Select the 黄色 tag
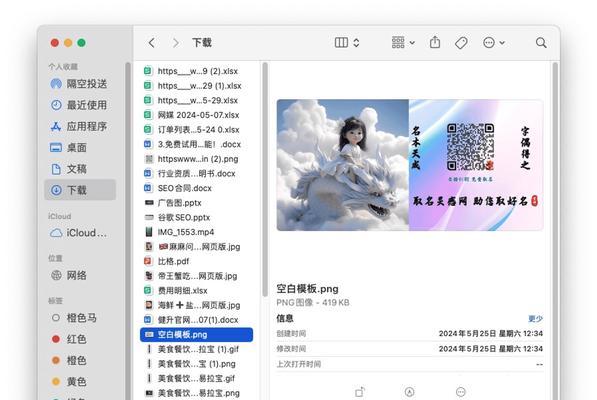The image size is (597, 400). 80,382
